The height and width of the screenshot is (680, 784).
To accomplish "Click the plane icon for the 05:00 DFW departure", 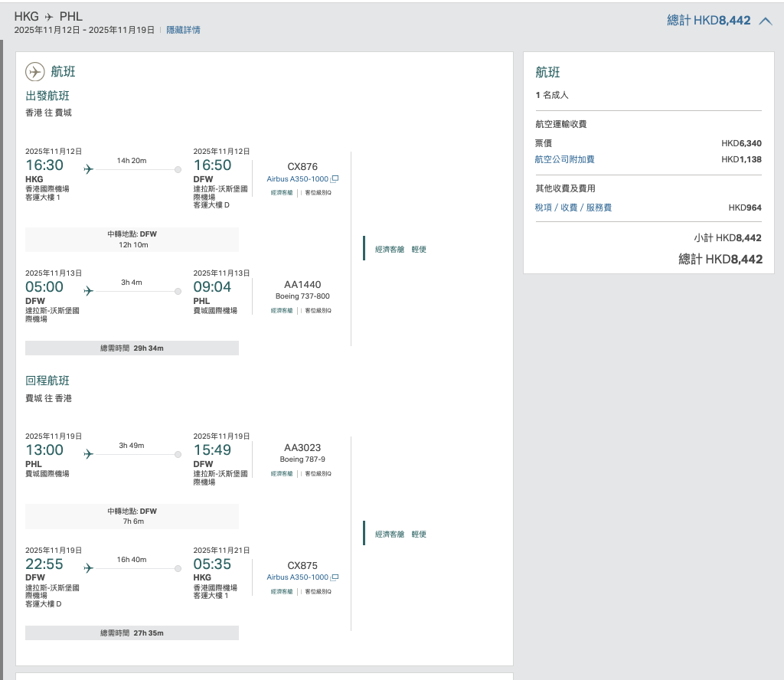I will click(89, 291).
